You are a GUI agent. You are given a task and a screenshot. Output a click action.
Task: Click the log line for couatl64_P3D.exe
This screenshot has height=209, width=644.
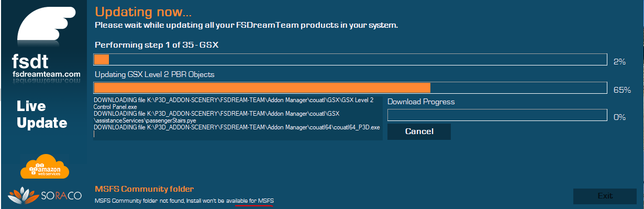(x=237, y=127)
